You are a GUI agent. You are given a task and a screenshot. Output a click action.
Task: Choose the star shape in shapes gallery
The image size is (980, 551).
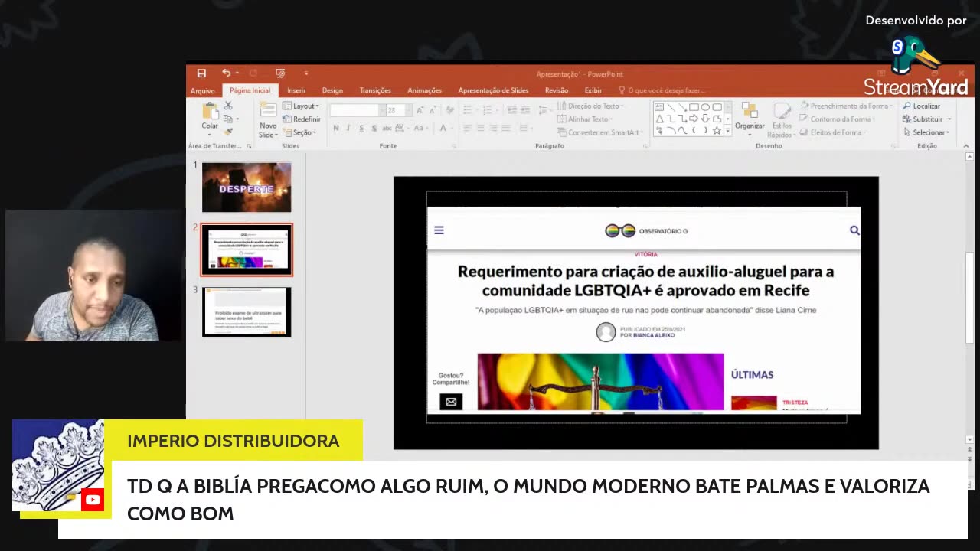(x=717, y=131)
